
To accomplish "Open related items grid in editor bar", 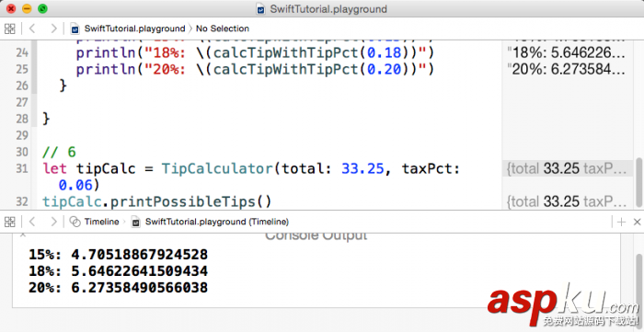I will (10, 29).
